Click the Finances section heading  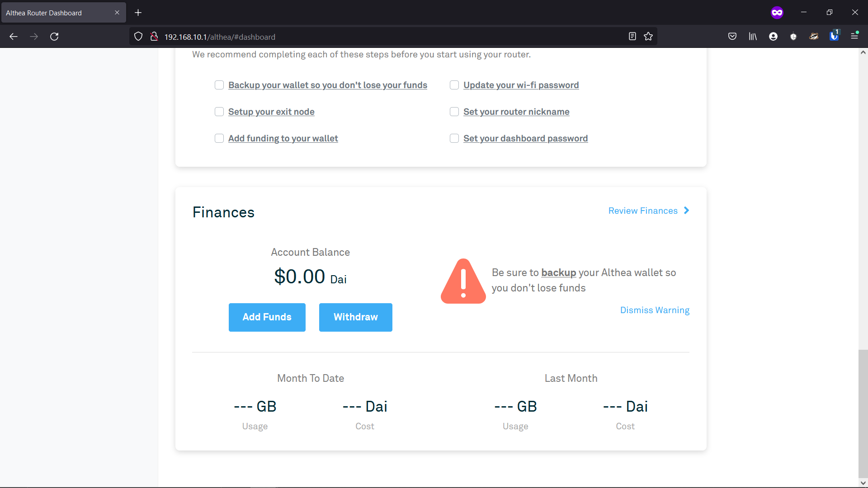[x=223, y=212]
